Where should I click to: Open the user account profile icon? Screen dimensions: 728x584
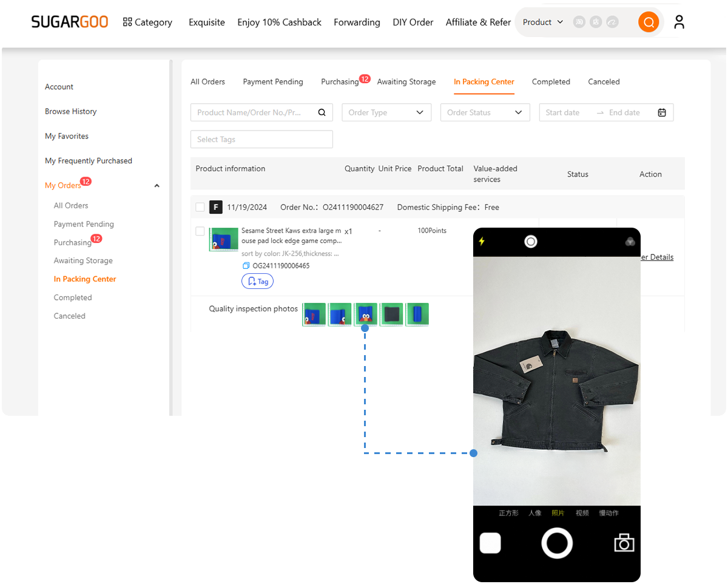coord(679,22)
